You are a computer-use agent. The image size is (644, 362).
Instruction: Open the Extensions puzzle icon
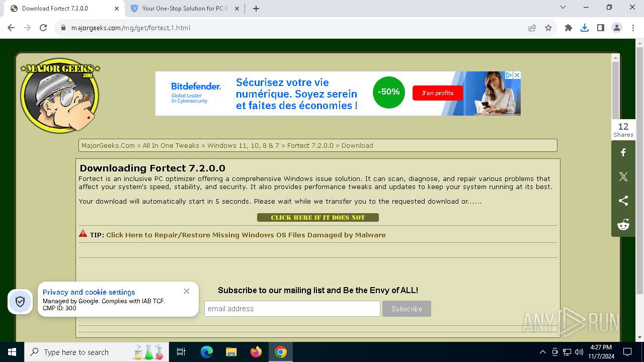(x=569, y=28)
